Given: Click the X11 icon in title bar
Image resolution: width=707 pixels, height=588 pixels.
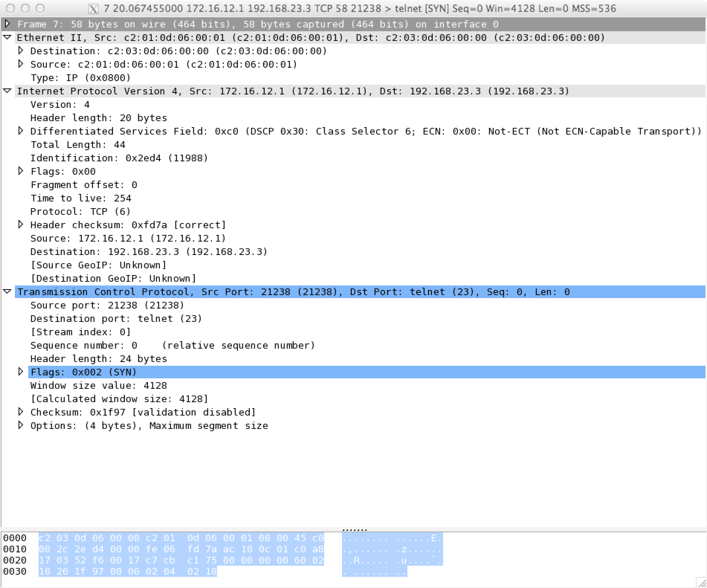Looking at the screenshot, I should coord(93,9).
